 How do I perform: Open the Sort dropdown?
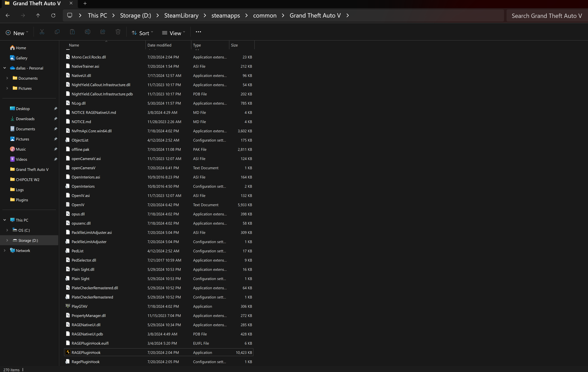(x=142, y=33)
